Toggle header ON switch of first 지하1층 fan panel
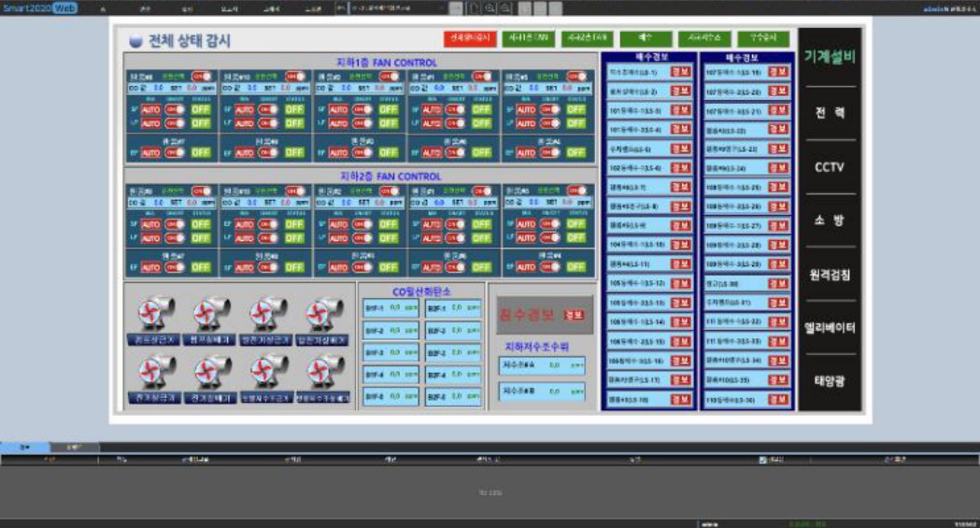This screenshot has width=980, height=528. [201, 77]
